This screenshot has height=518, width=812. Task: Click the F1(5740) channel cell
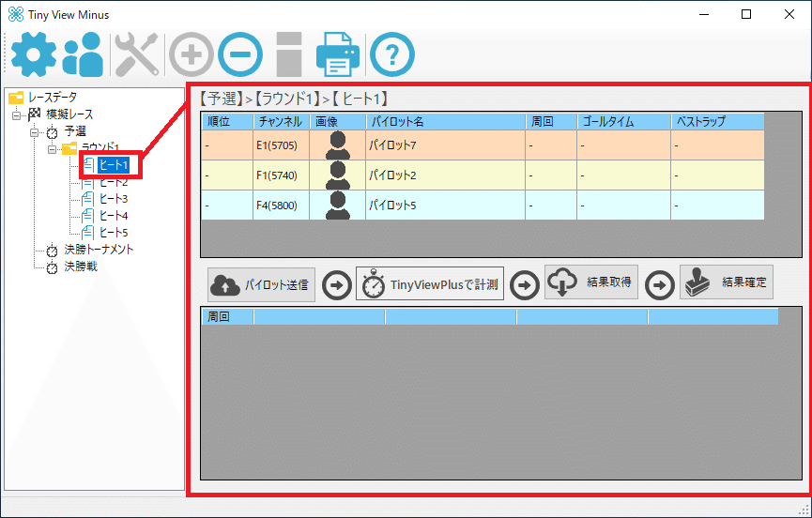click(282, 175)
